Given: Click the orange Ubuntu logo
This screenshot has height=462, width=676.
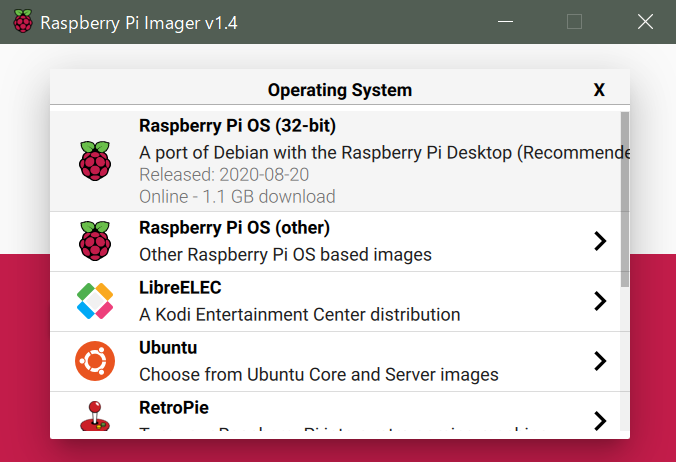Looking at the screenshot, I should (95, 361).
